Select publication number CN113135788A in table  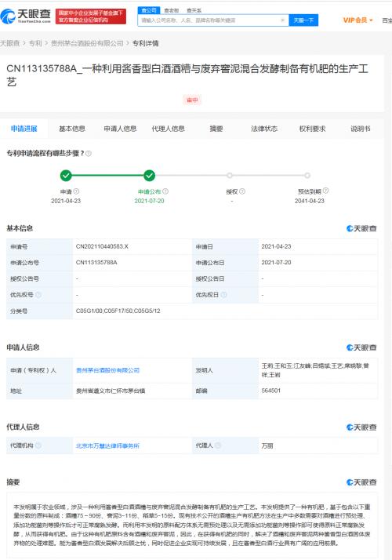click(x=96, y=263)
